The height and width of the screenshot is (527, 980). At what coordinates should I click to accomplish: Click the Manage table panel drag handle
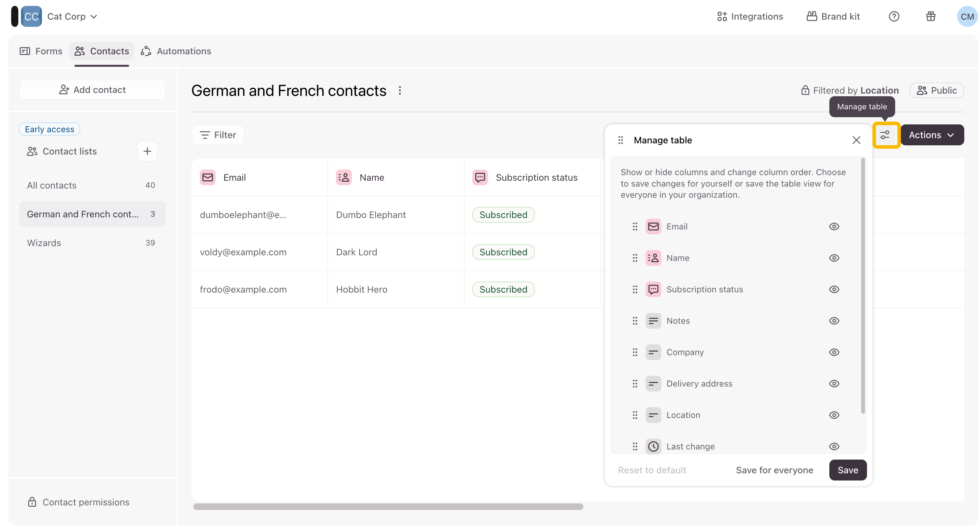coord(620,140)
